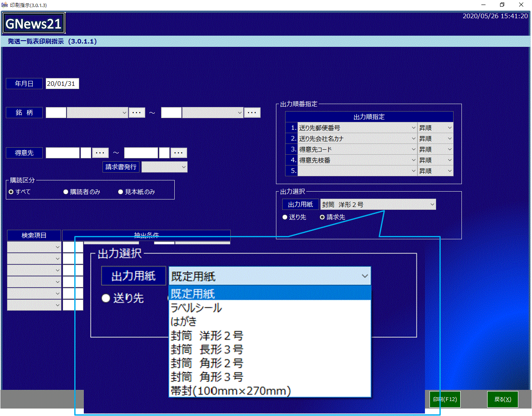Select 見本紙のみ radio button
Image resolution: width=532 pixels, height=416 pixels.
point(121,192)
